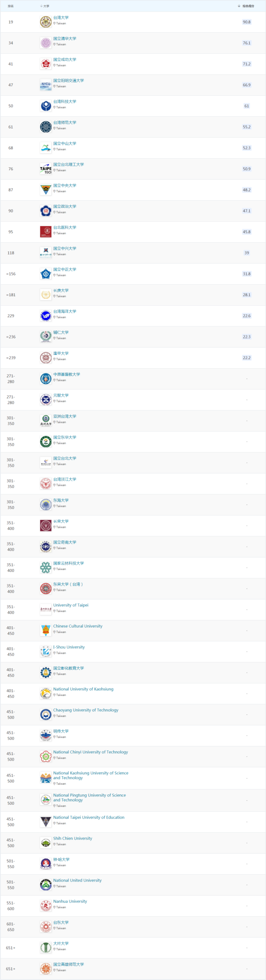The height and width of the screenshot is (980, 266).
Task: Click the Taiwan location under 台湾科技大学
Action: (x=60, y=107)
